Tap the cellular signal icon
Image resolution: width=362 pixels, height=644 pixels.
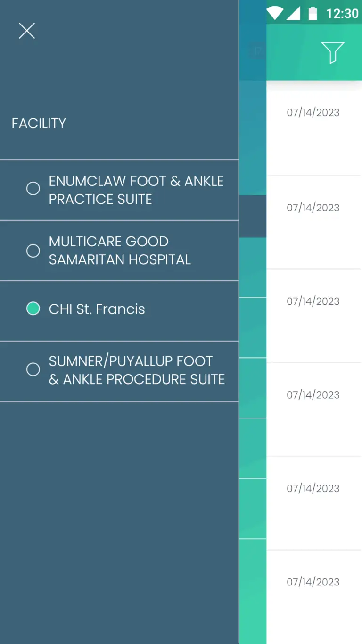(293, 13)
